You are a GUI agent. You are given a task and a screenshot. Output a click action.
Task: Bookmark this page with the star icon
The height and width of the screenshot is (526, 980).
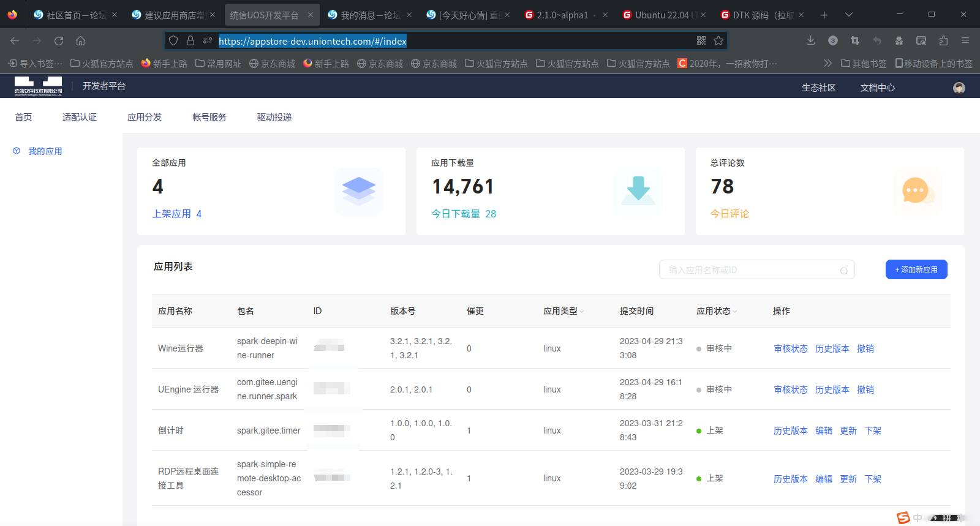coord(718,40)
